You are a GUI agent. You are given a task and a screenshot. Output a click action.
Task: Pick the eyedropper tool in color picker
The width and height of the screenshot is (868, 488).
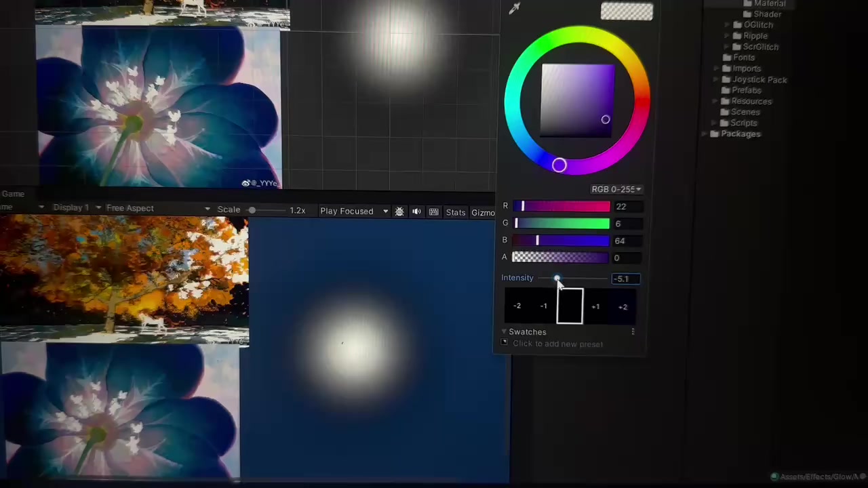coord(514,8)
